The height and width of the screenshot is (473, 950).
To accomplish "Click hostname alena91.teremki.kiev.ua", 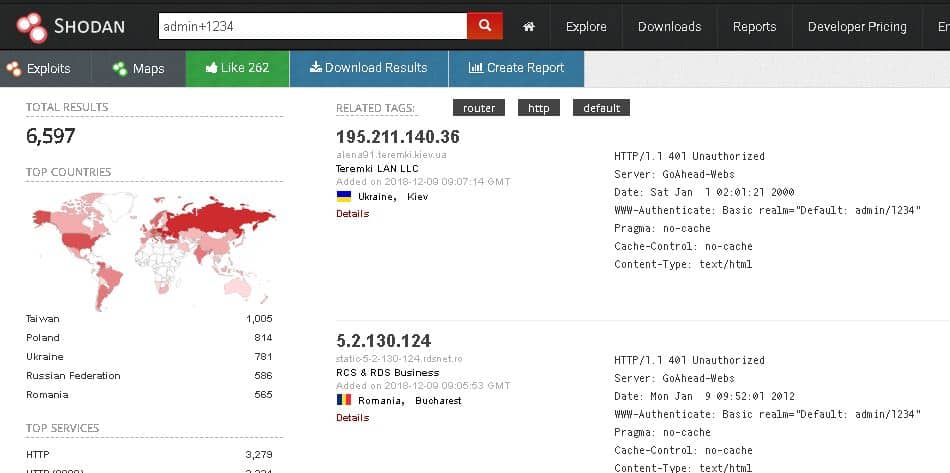I will coord(391,155).
